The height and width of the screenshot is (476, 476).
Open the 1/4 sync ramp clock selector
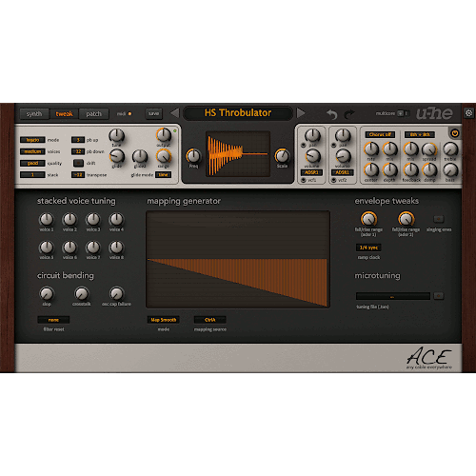pos(368,248)
